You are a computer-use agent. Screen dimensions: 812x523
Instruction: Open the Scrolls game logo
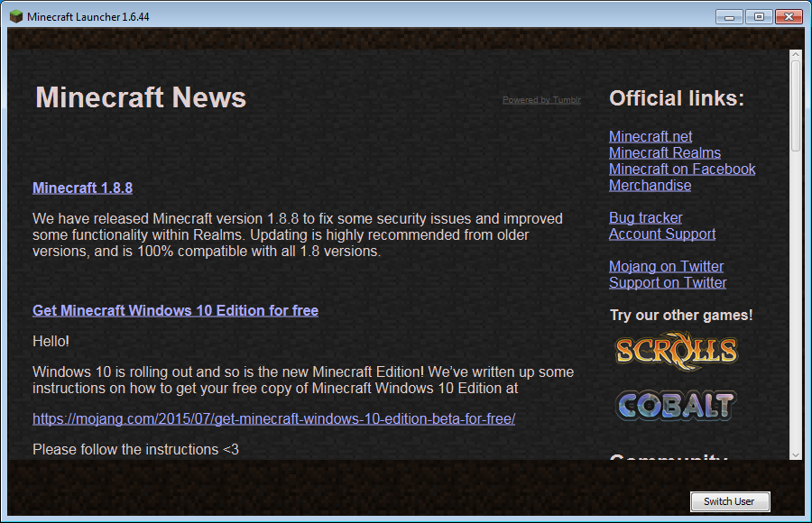(x=677, y=351)
